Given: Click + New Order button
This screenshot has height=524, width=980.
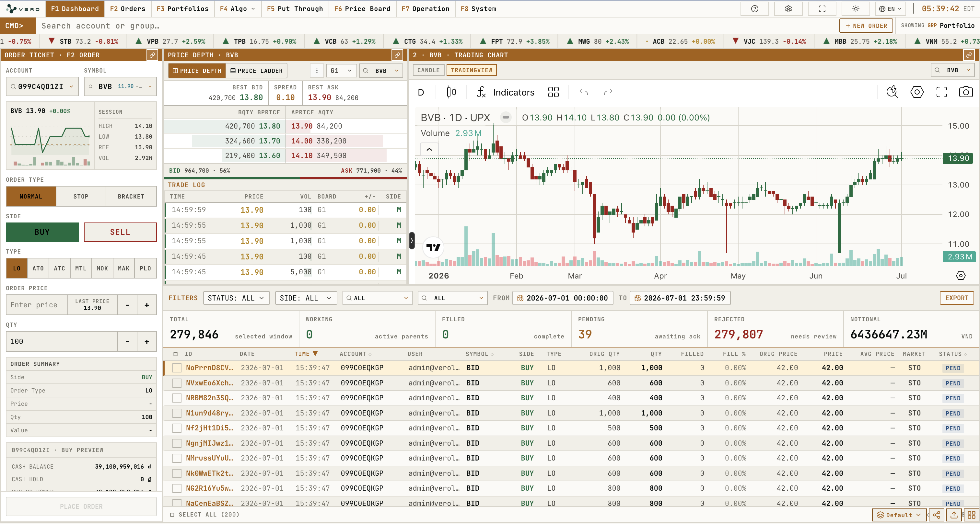Looking at the screenshot, I should [x=866, y=26].
